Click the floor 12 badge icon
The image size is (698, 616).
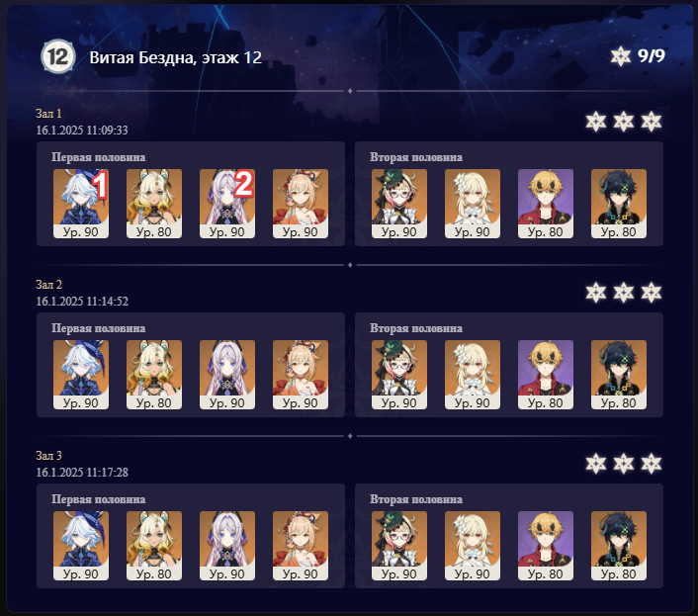point(58,56)
